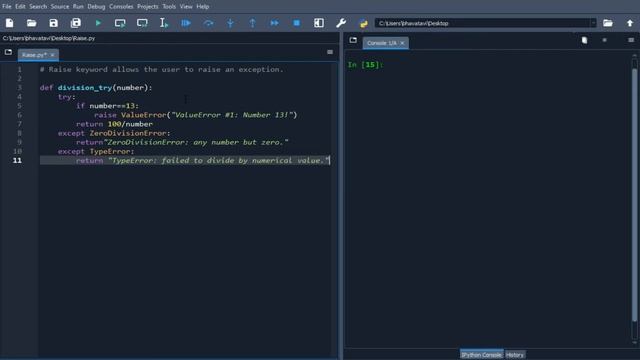The height and width of the screenshot is (360, 640).
Task: Stop debugging square icon
Action: [297, 23]
